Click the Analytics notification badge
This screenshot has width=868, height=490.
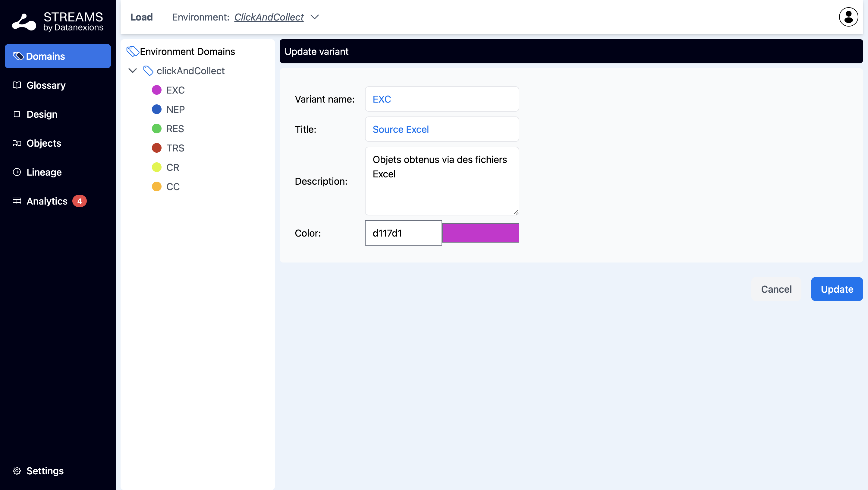80,201
